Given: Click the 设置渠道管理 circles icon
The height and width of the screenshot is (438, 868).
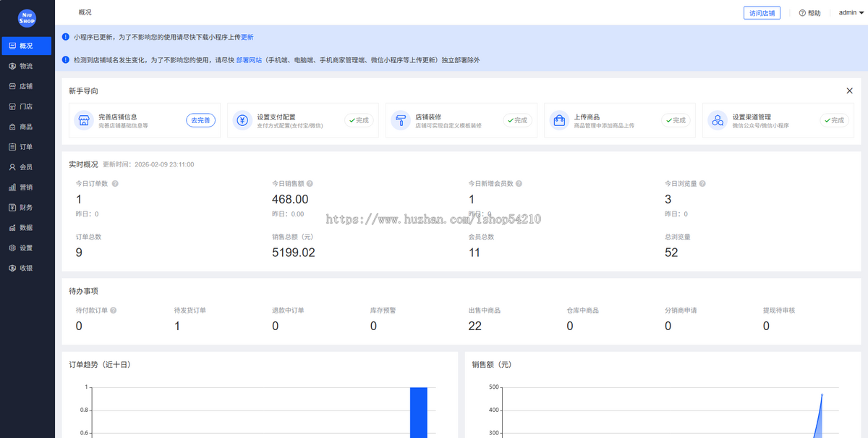Looking at the screenshot, I should pyautogui.click(x=718, y=120).
